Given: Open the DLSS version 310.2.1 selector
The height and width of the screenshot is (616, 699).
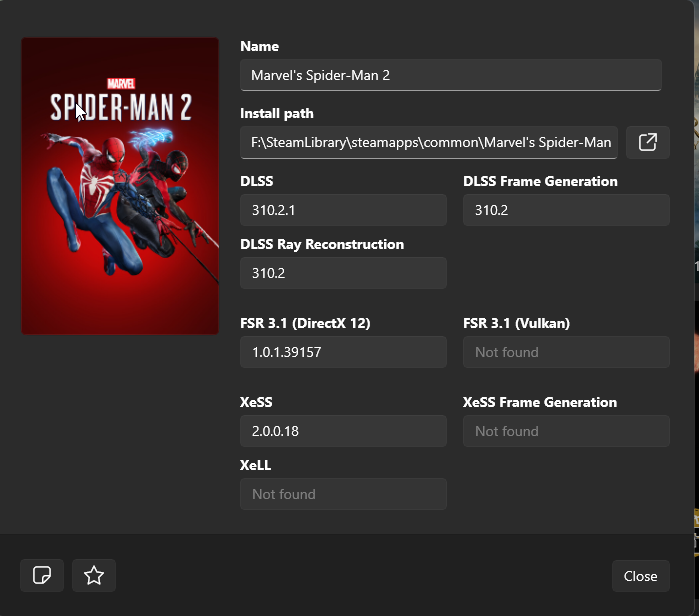Looking at the screenshot, I should pyautogui.click(x=343, y=210).
